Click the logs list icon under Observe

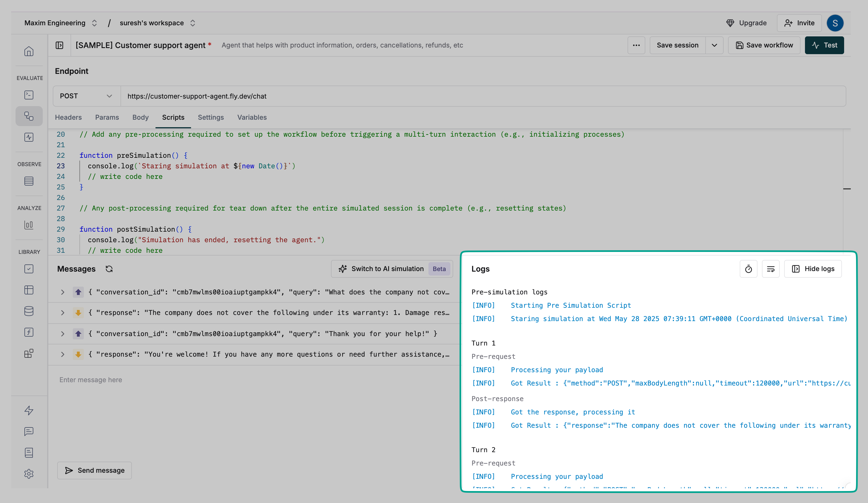(29, 181)
